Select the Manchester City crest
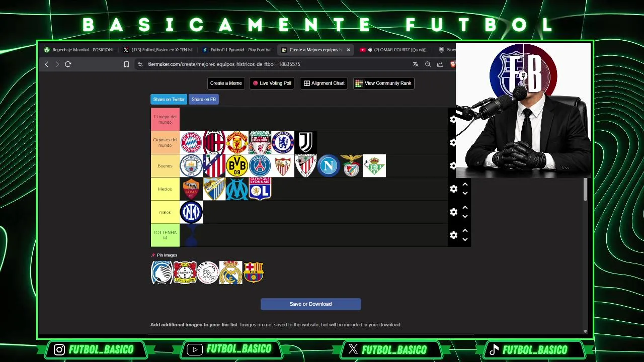644x362 pixels. [x=191, y=166]
